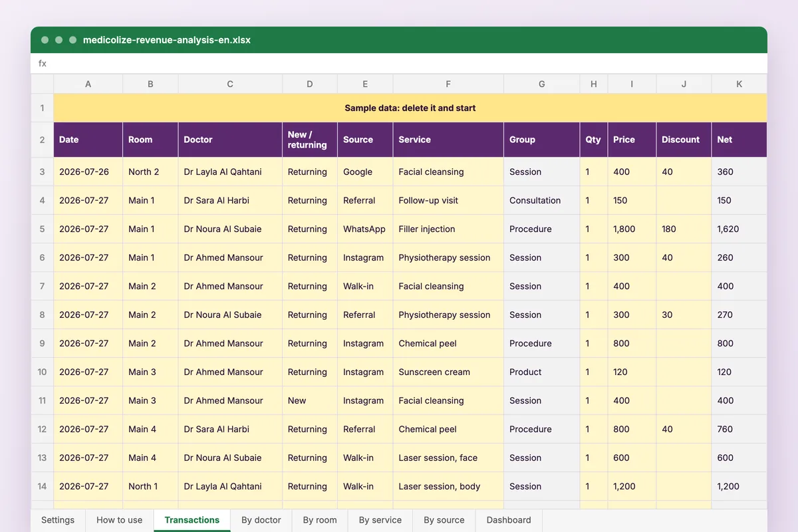The height and width of the screenshot is (532, 798).
Task: Click 'Dr Sara Al Harbi' in row 4
Action: click(x=230, y=200)
